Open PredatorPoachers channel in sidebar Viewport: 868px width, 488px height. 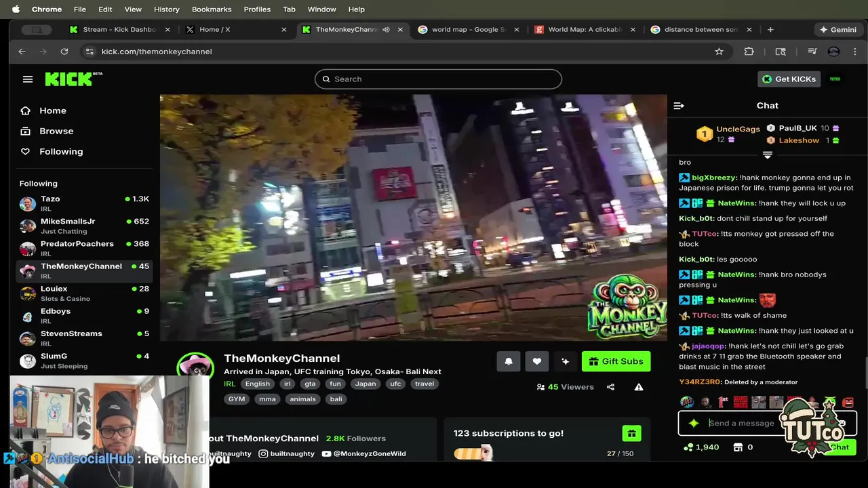point(85,248)
